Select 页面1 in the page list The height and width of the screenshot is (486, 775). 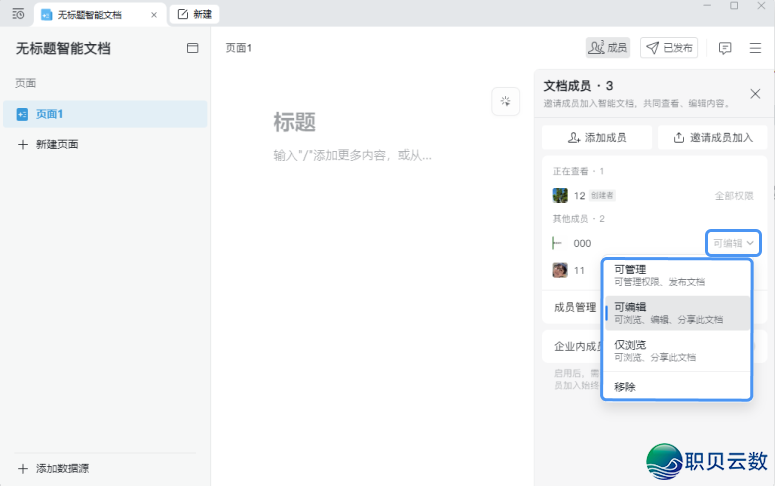point(105,114)
